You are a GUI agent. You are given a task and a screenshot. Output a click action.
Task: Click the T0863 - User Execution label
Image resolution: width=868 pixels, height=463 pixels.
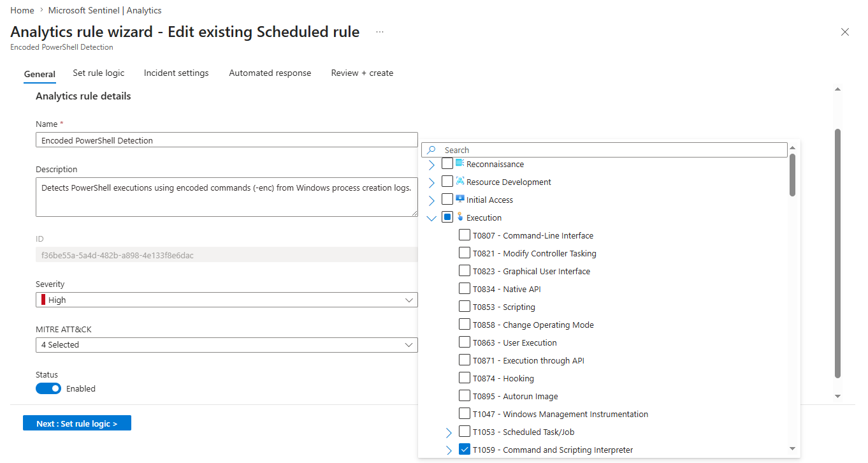coord(514,342)
